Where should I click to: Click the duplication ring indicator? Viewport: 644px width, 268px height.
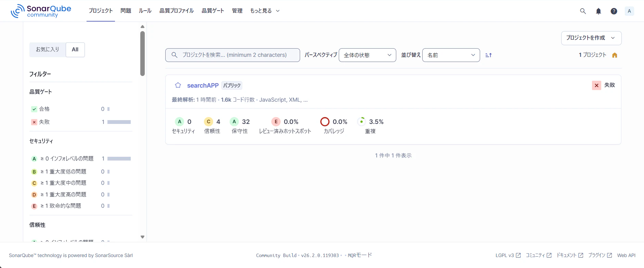[x=361, y=122]
